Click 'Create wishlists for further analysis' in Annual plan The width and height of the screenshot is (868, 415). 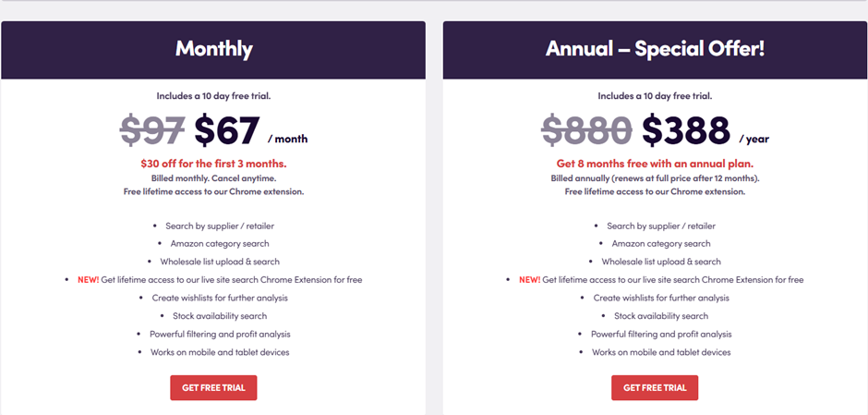point(661,299)
